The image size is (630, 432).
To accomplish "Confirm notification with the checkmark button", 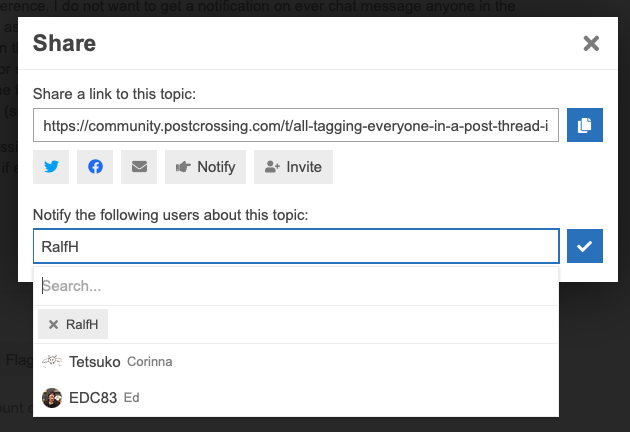I will [585, 246].
